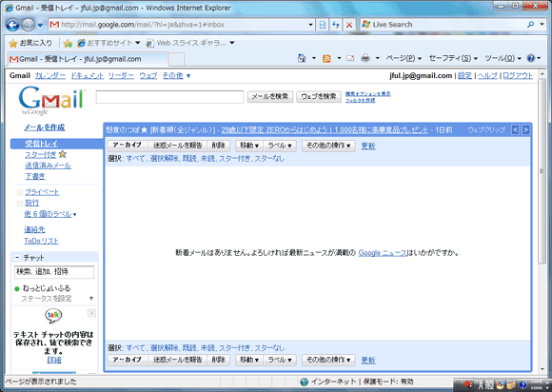
Task: Open the プライベート label
Action: tap(42, 192)
